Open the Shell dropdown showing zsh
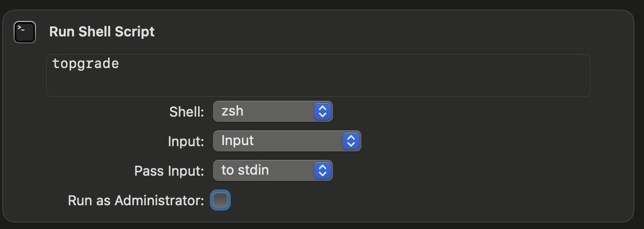The height and width of the screenshot is (229, 644). (272, 111)
